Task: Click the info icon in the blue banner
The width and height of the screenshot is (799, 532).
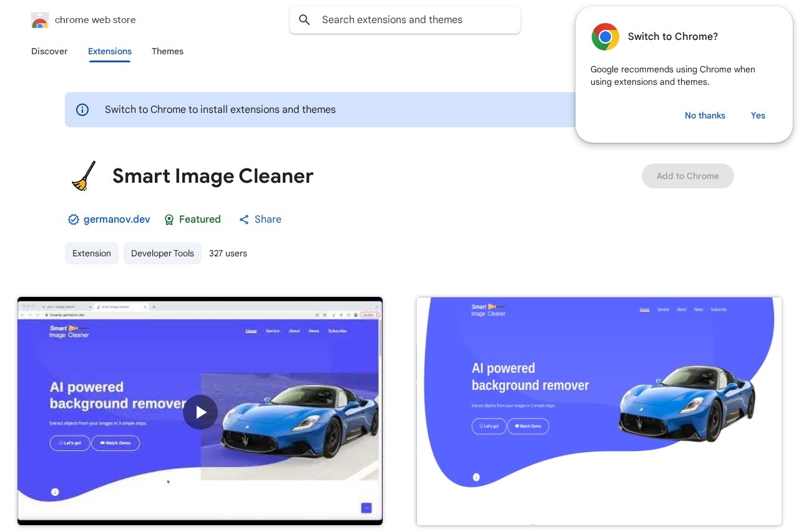Action: (82, 110)
